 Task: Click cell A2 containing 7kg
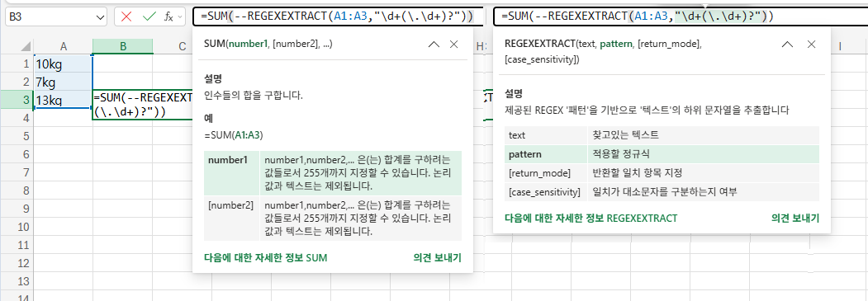63,82
